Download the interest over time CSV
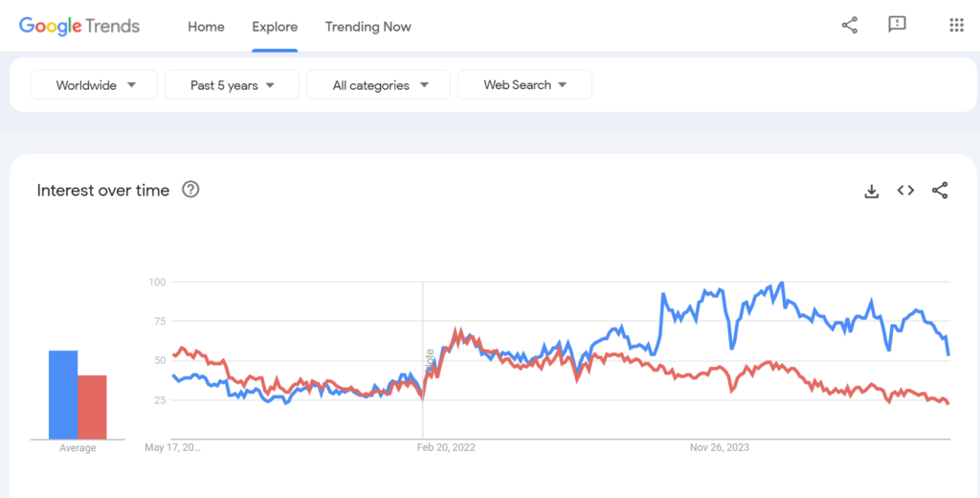The width and height of the screenshot is (980, 498). tap(871, 191)
